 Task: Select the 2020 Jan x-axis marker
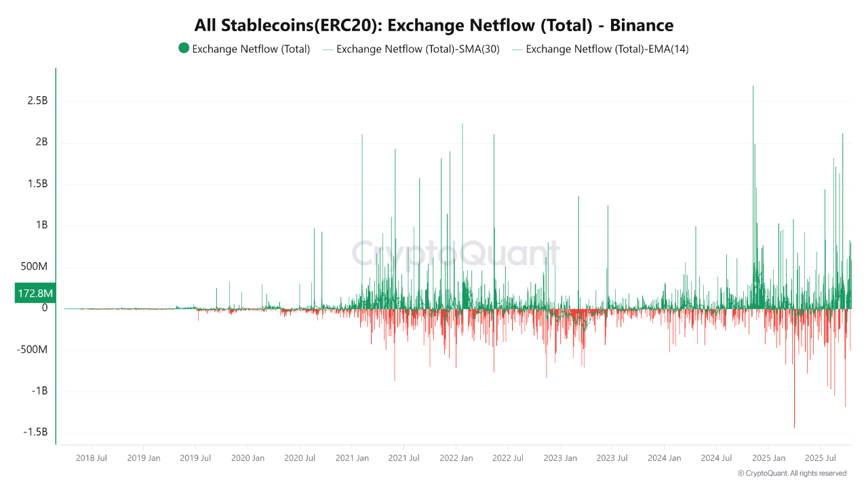[248, 458]
